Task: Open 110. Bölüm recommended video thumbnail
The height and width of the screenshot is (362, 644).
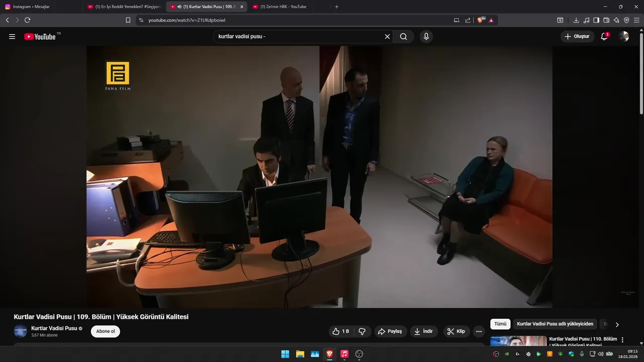Action: [518, 341]
